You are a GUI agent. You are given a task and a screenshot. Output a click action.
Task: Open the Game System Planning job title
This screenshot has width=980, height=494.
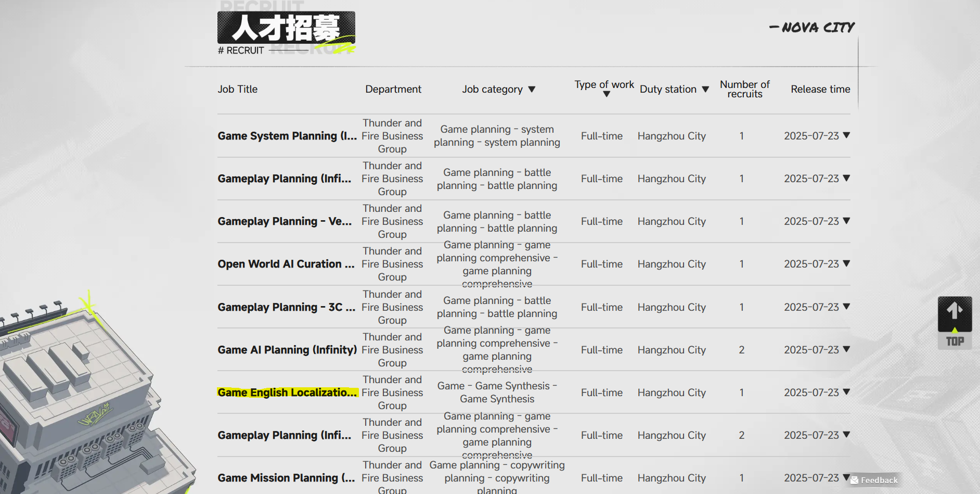click(x=287, y=136)
